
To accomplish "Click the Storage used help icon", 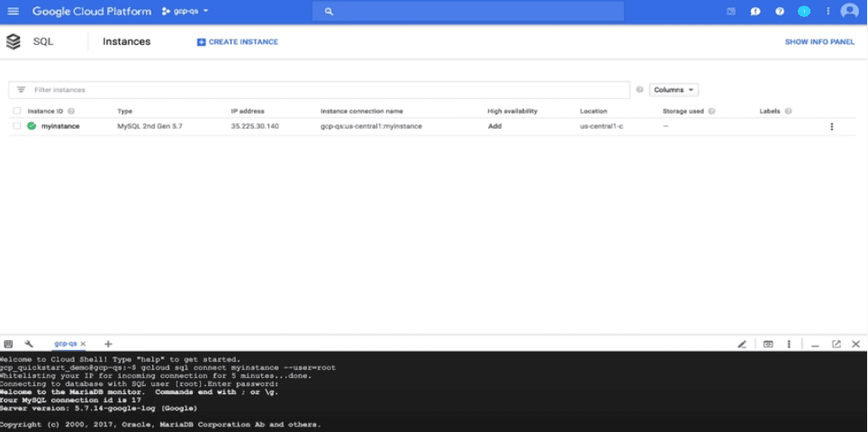I will (711, 112).
